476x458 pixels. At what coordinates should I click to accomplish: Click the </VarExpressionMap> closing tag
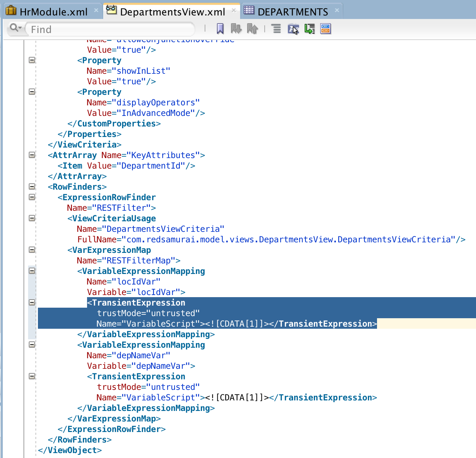(x=114, y=419)
